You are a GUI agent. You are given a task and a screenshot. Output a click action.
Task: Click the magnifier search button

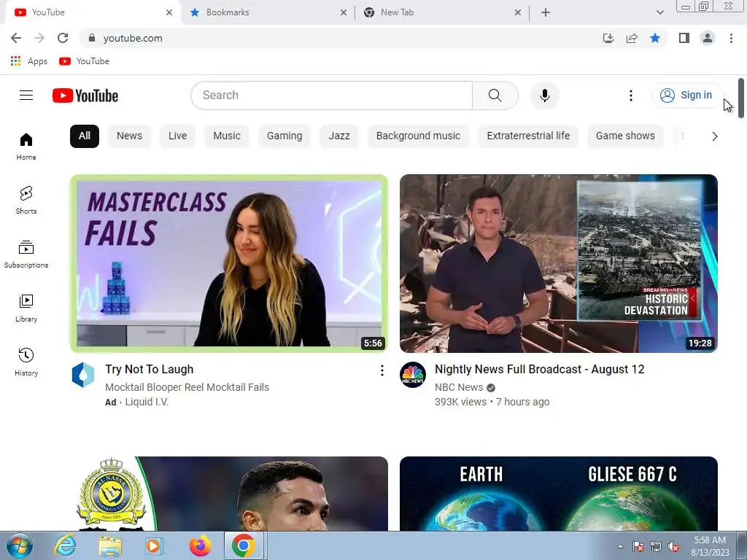[x=495, y=96]
